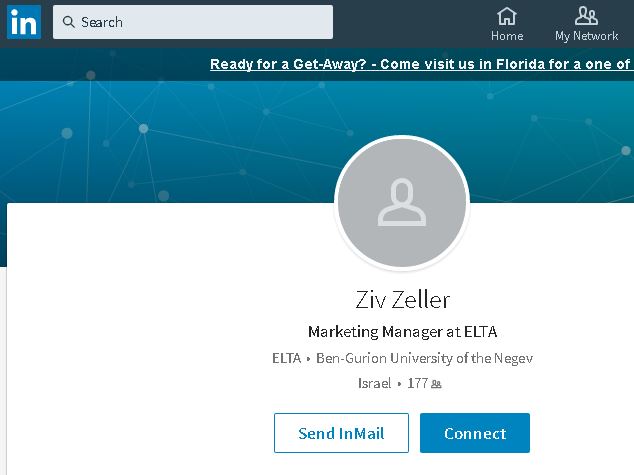Select the 'Marketing Manager at ELTA' headline
The height and width of the screenshot is (475, 634).
[x=402, y=332]
